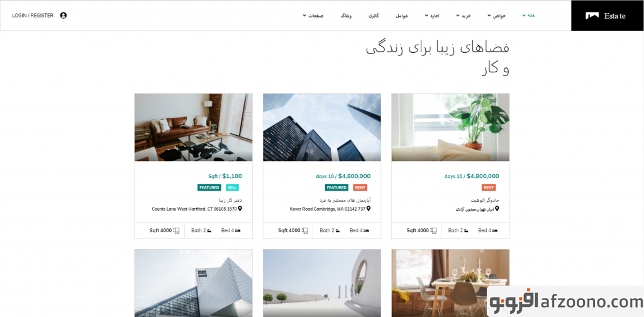Click location pin for Kovar Road address
This screenshot has height=317, width=644.
coord(369,209)
